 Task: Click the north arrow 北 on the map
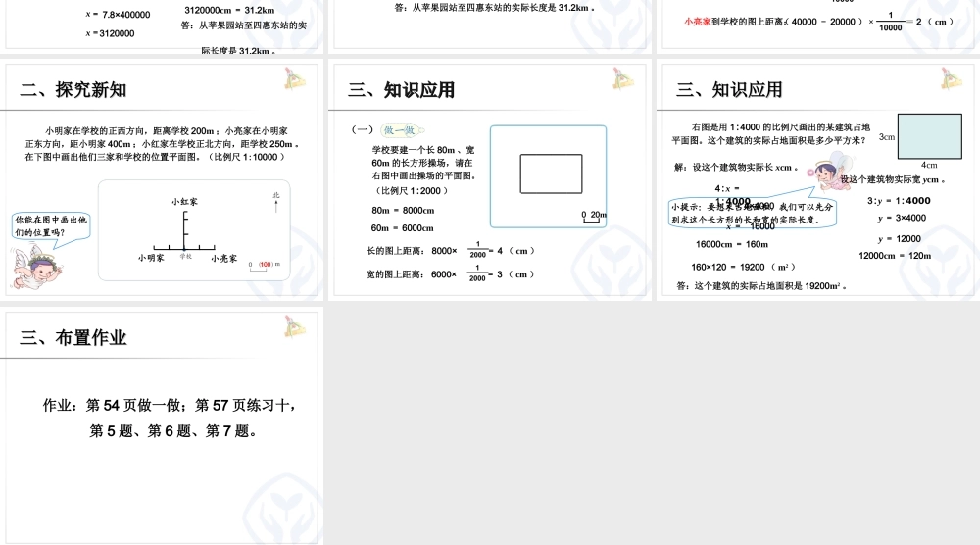click(x=275, y=202)
